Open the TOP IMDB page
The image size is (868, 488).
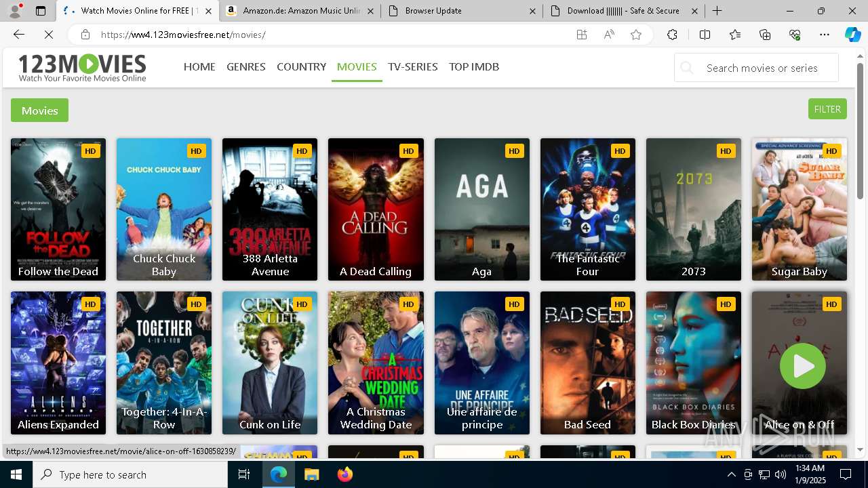474,66
